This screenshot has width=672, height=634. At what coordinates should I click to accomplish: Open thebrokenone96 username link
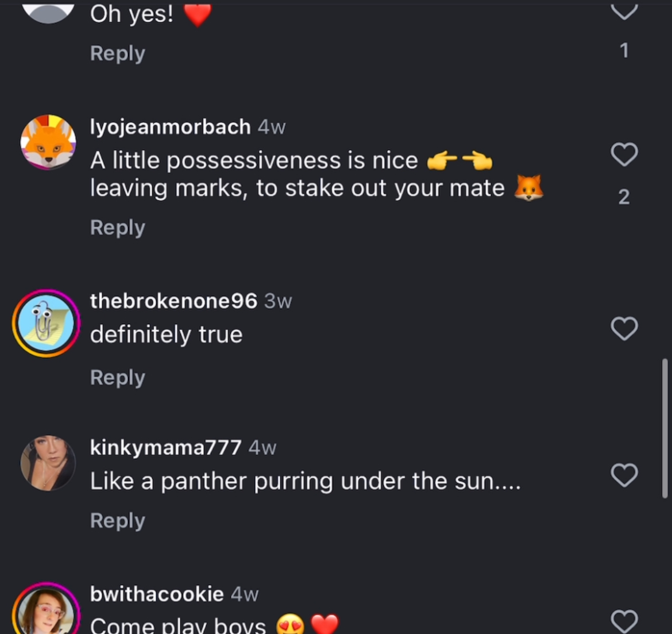point(173,301)
